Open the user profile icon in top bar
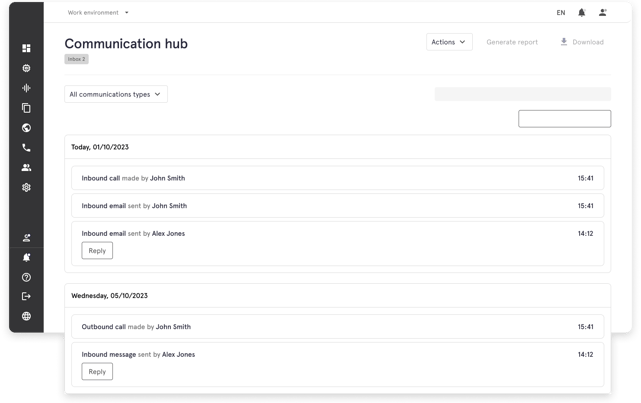641x403 pixels. [603, 13]
